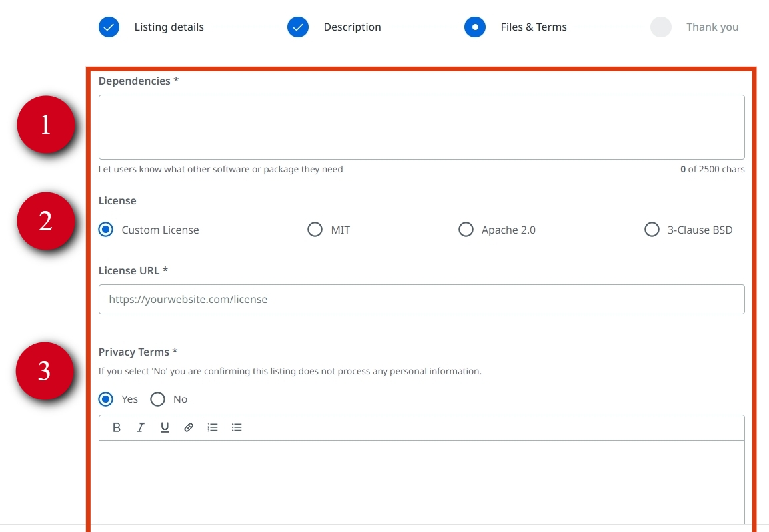The image size is (769, 532).
Task: Click the "If you select 'No'" note
Action: 290,372
